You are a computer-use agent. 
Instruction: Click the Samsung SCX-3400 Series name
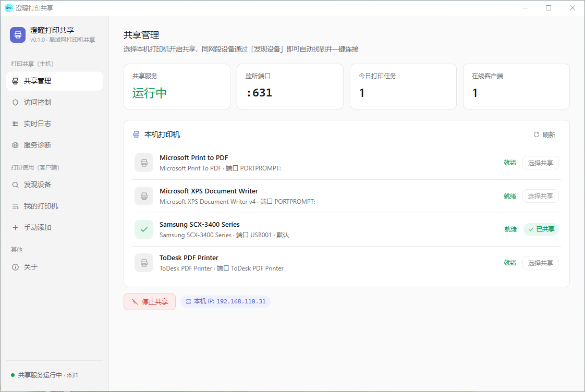click(200, 224)
